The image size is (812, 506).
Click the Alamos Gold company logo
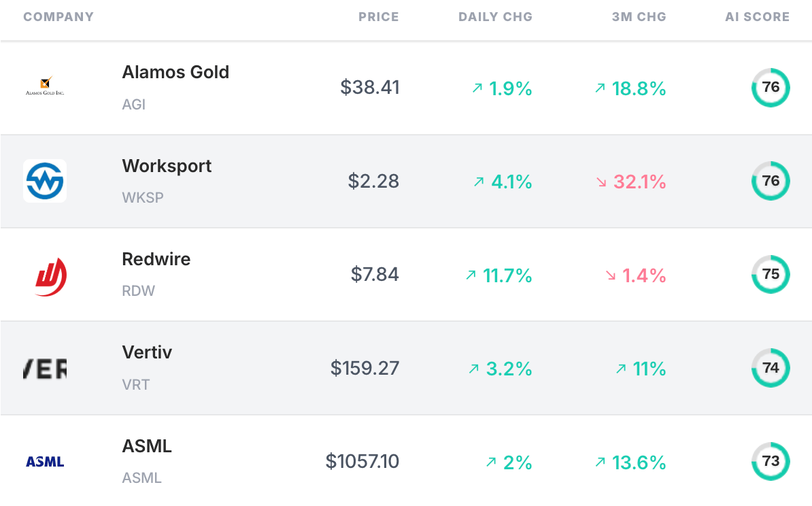45,86
